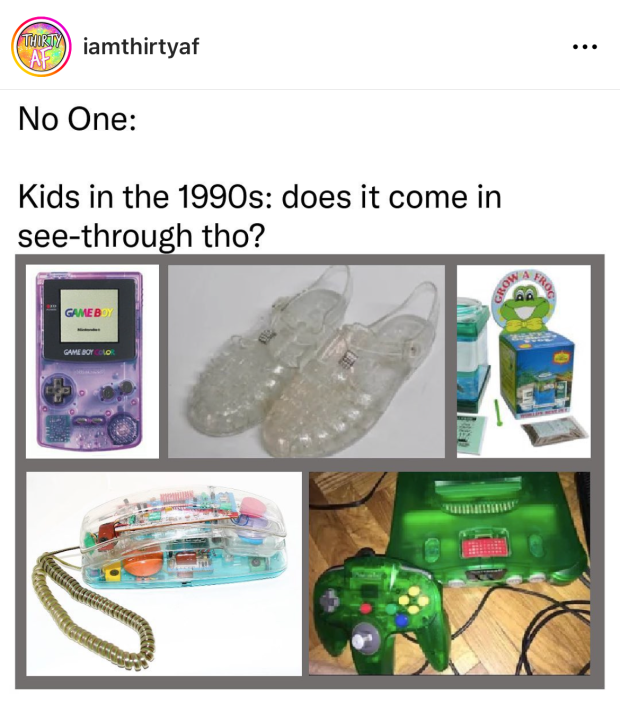Click the Game Boy screen logo
Viewport: 620px width, 713px height.
(x=90, y=313)
